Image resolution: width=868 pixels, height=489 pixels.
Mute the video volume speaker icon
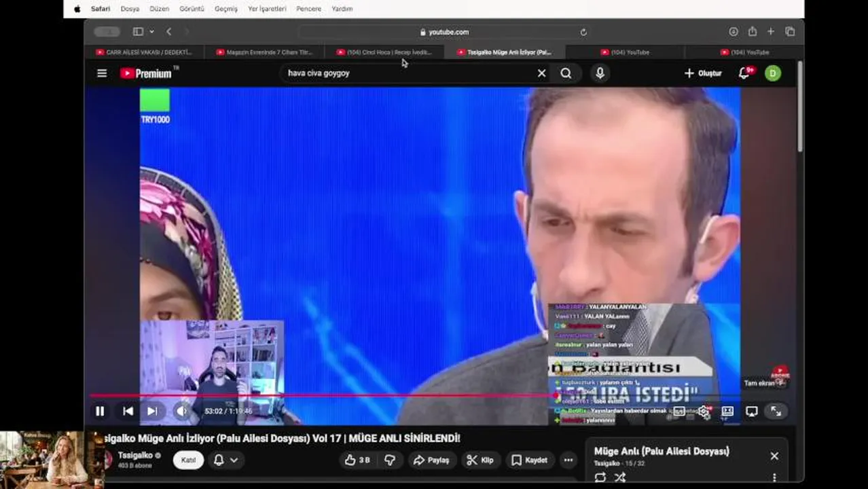tap(181, 411)
